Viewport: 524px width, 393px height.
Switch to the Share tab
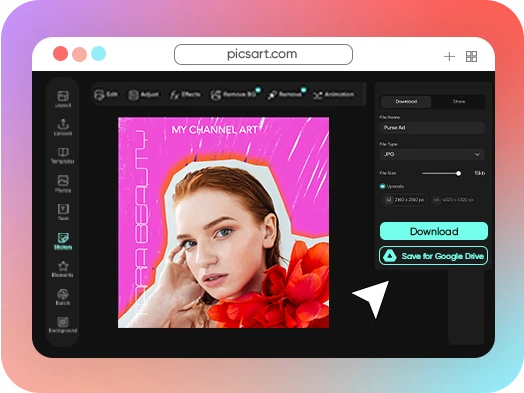(458, 102)
